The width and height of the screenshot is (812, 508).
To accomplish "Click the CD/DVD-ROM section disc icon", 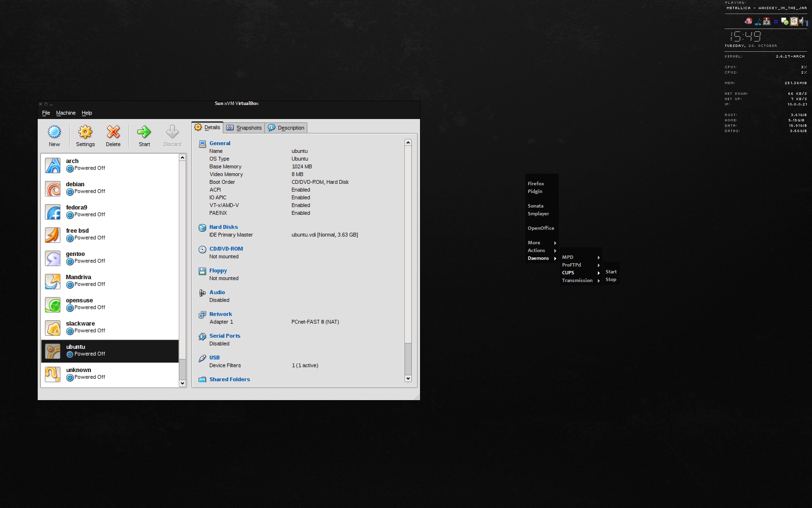I will click(x=203, y=249).
